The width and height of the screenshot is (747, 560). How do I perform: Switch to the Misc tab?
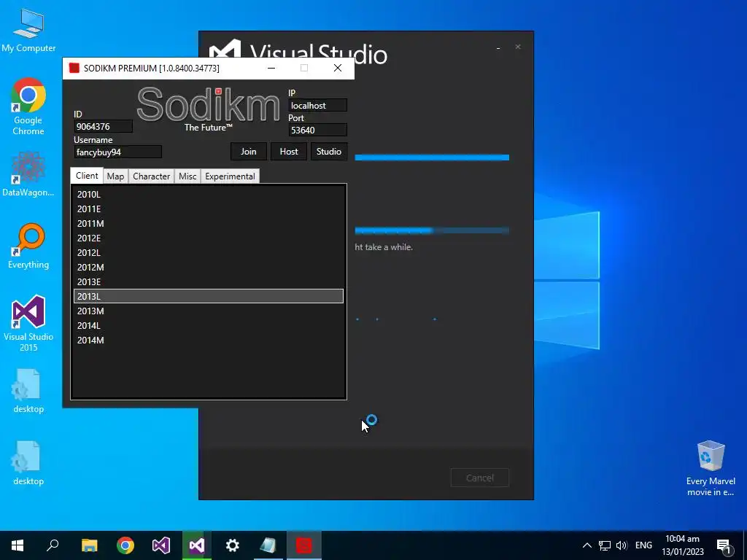click(187, 176)
